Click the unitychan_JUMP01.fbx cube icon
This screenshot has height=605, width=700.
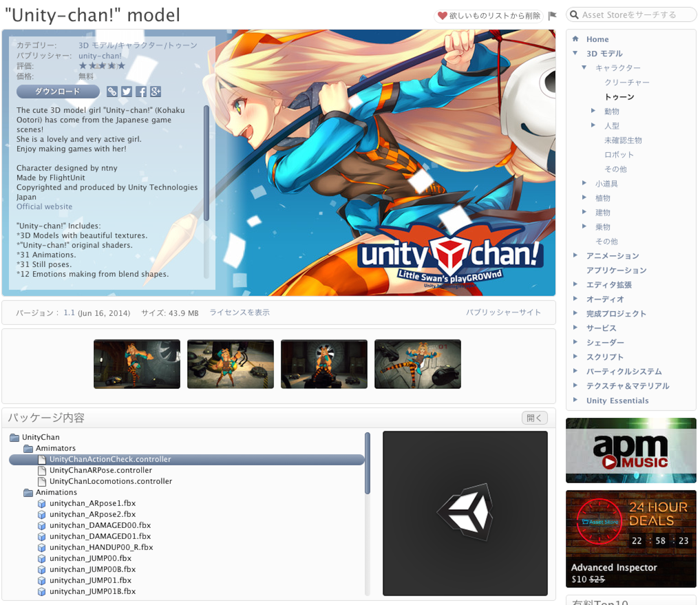click(x=41, y=580)
